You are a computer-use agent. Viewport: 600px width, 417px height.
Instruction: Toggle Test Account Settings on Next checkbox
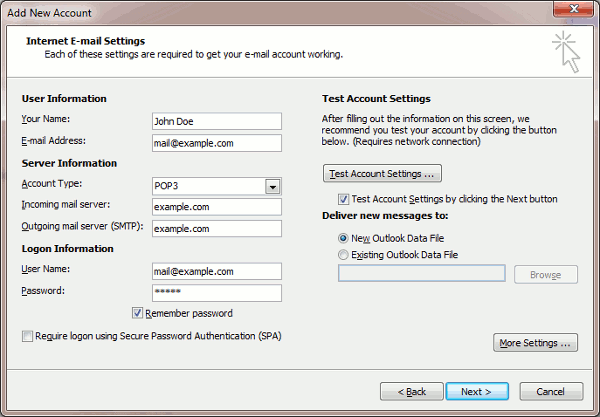coord(345,199)
